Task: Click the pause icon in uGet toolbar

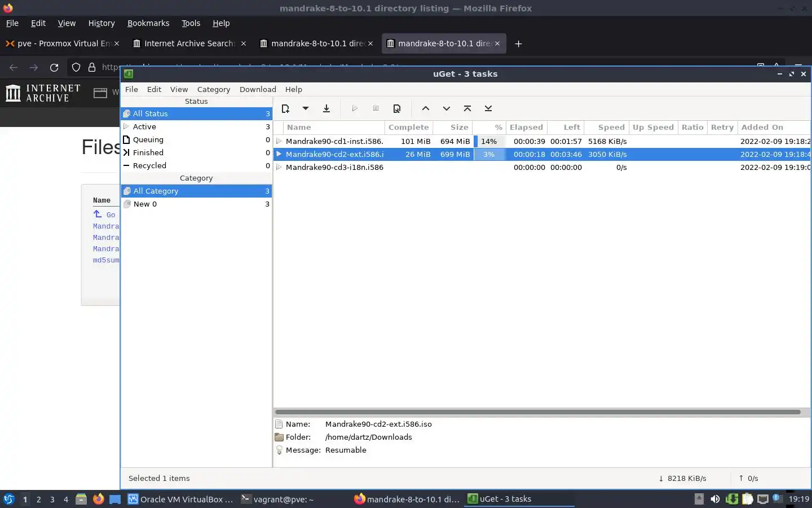Action: 376,108
